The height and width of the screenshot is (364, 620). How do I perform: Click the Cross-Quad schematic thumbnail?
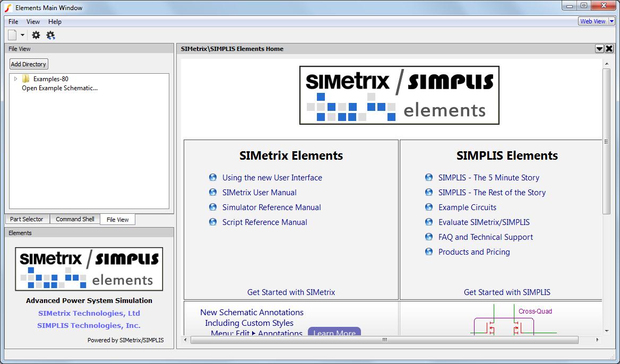tap(513, 319)
